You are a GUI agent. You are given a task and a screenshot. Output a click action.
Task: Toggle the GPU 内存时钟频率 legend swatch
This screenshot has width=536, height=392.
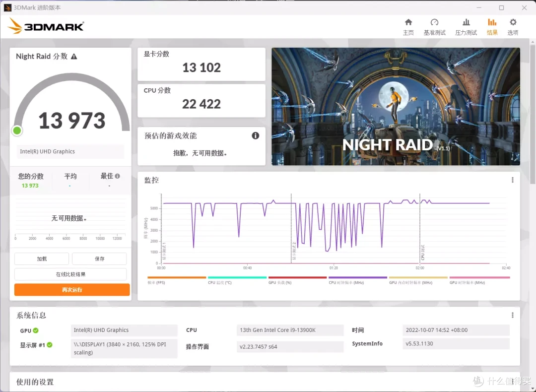[x=418, y=277]
